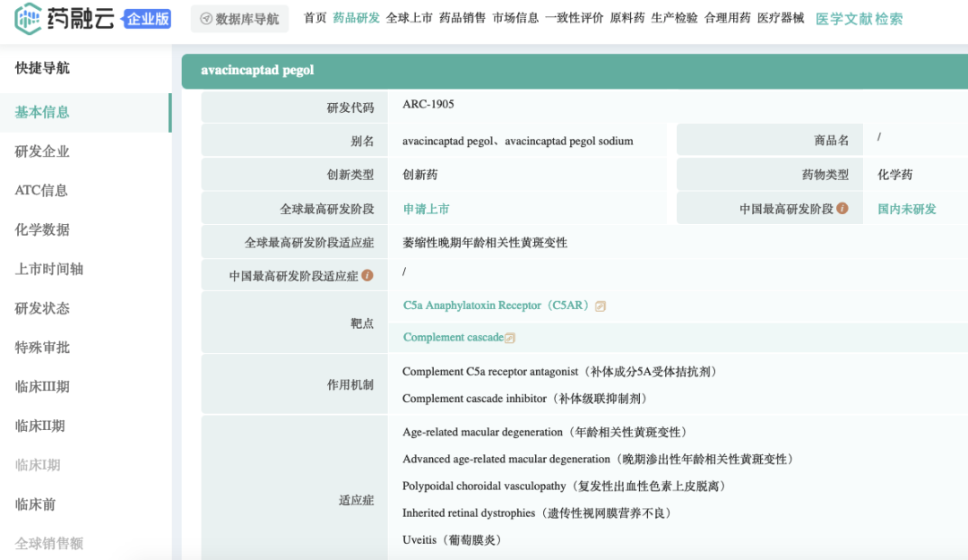This screenshot has height=560, width=968.
Task: Select 基本信息 in quick navigation
Action: click(x=42, y=112)
